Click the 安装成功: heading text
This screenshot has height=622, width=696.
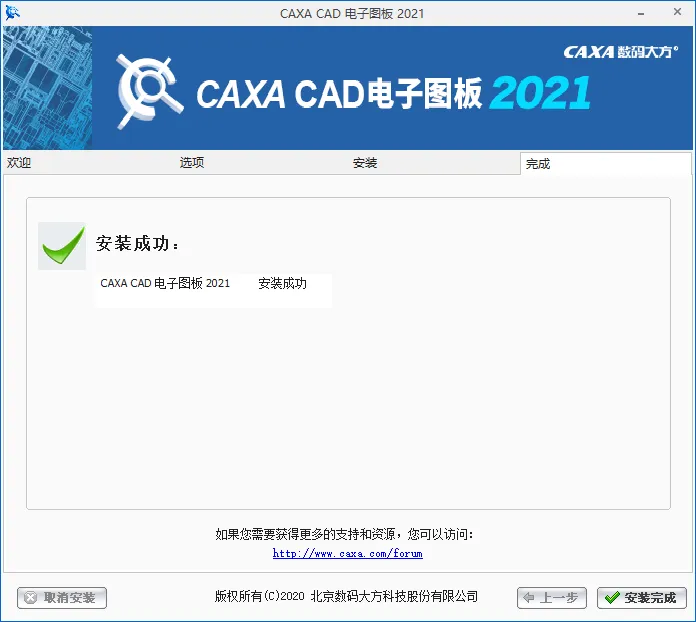point(137,244)
